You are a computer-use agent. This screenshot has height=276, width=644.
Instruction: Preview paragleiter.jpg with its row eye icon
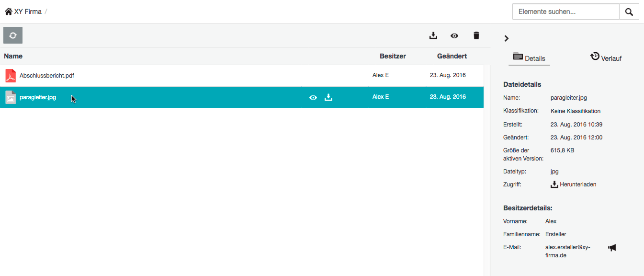(x=313, y=97)
